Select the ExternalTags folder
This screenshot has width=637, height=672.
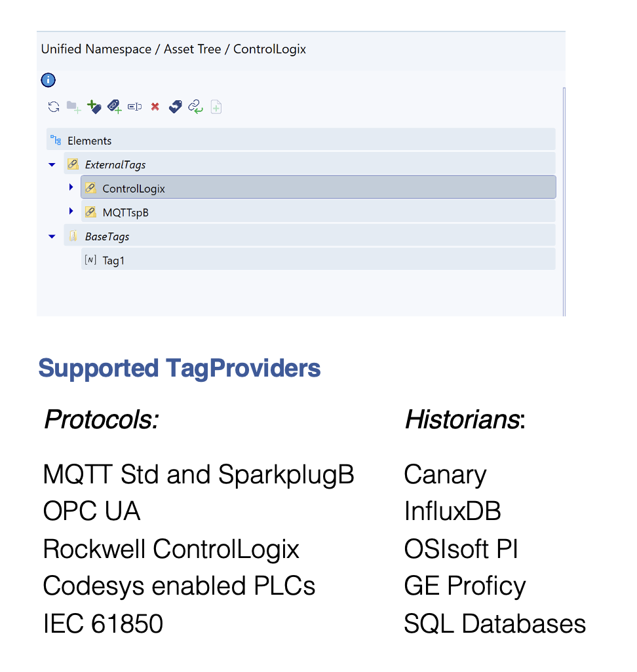pos(115,165)
